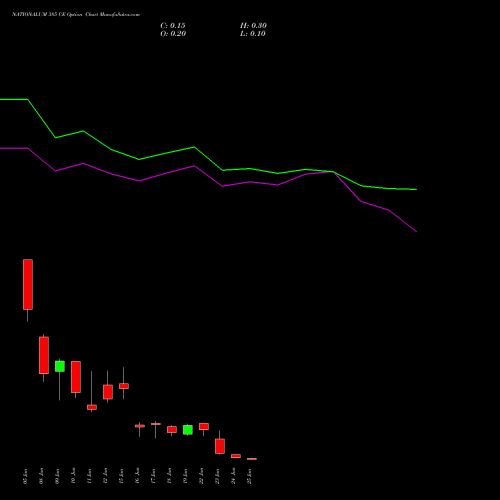Click the close value C: 0.15
The image size is (500, 500).
click(173, 26)
